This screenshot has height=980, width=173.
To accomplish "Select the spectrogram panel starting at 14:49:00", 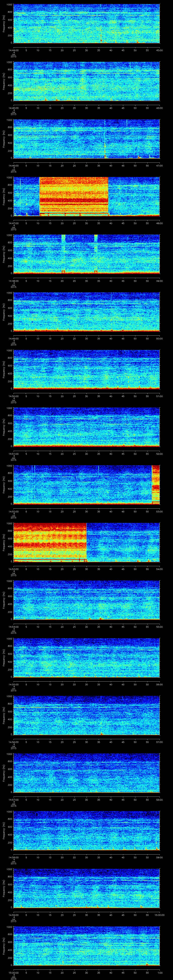I will pyautogui.click(x=86, y=312).
